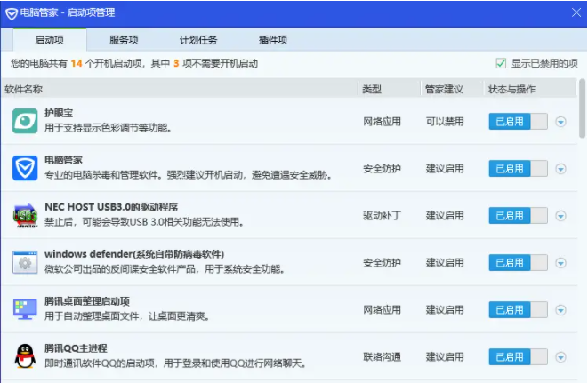This screenshot has width=588, height=383.
Task: Toggle the 腾讯QQ主进程 已启用 switch
Action: [518, 356]
